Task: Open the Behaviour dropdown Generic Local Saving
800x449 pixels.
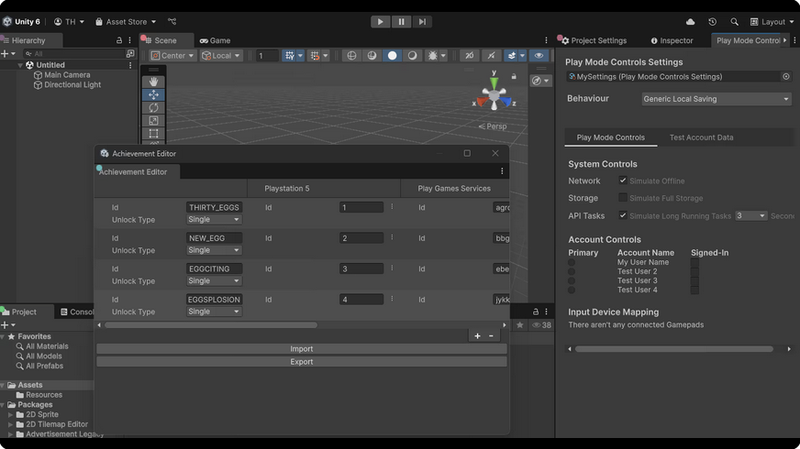Action: 716,99
